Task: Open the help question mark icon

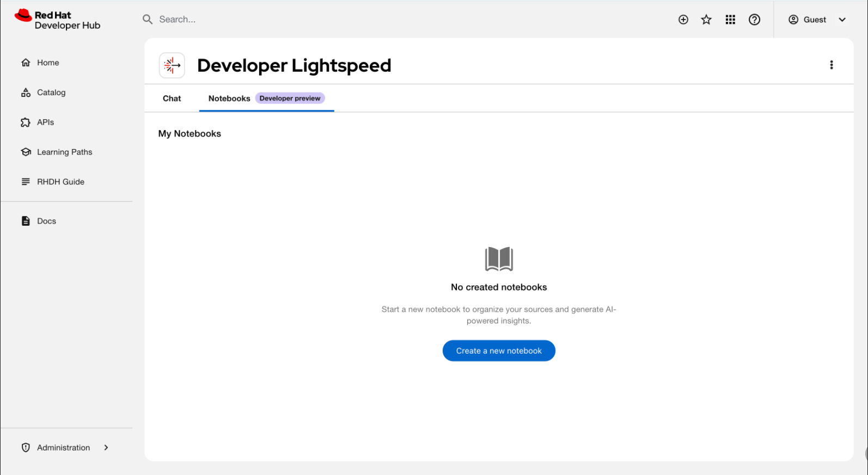Action: point(754,20)
